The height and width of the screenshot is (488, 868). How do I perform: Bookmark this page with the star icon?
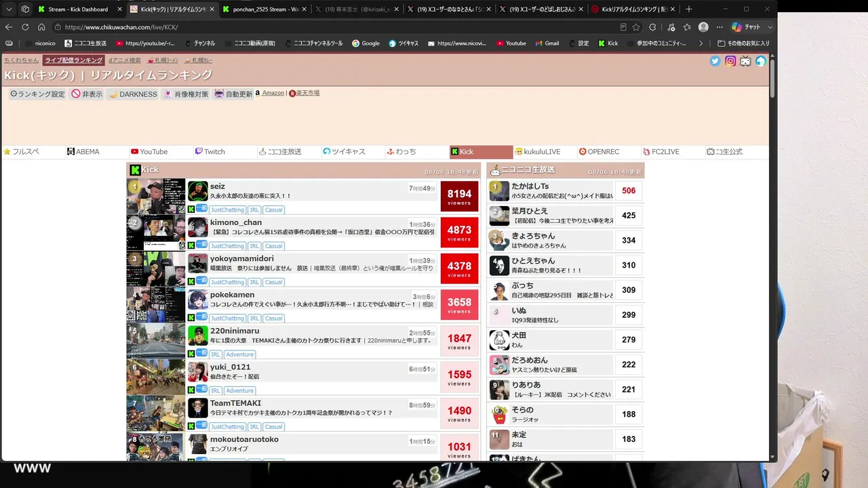[x=636, y=27]
